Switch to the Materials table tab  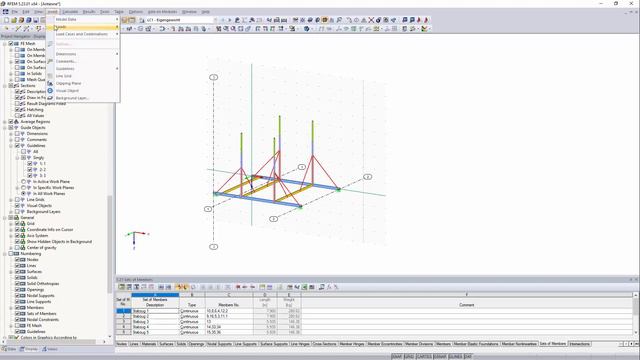point(149,344)
